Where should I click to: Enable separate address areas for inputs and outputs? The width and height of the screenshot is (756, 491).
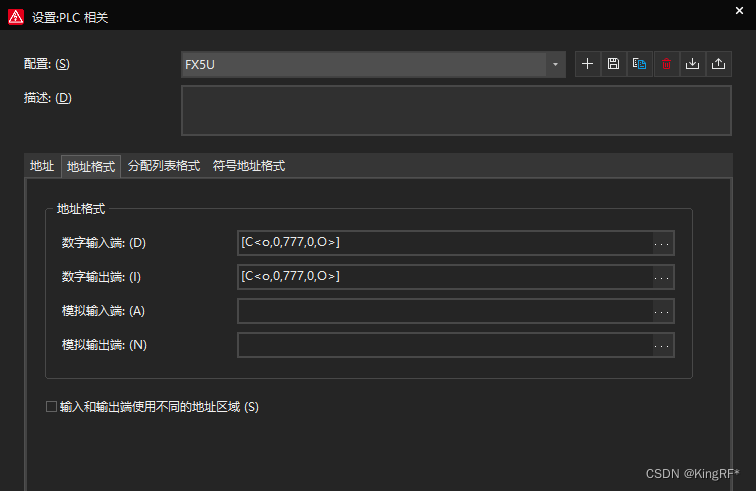click(x=52, y=407)
